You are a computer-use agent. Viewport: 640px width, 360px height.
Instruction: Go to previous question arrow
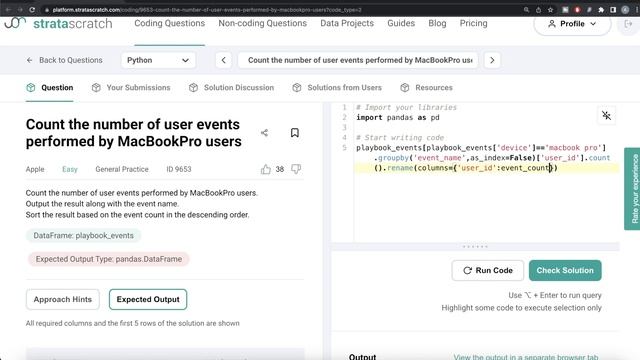(x=223, y=60)
